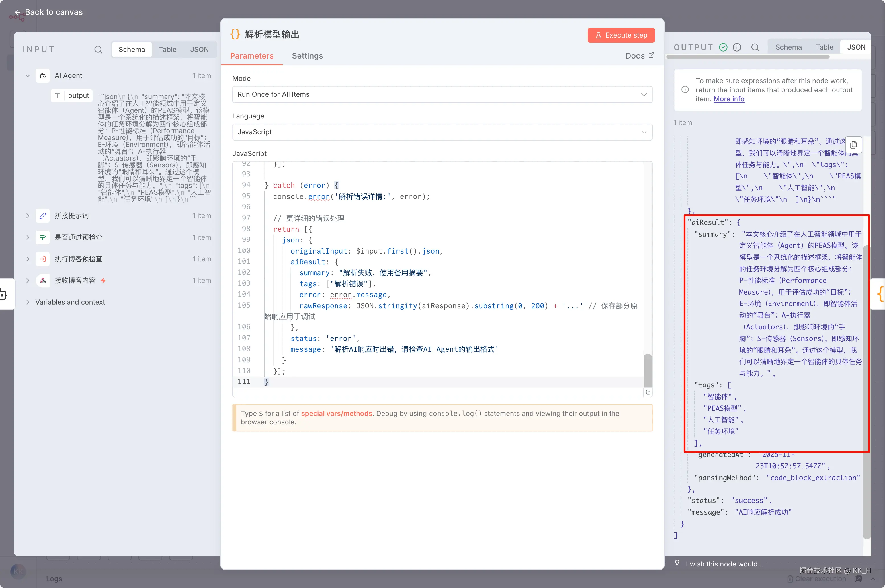Click the OUTPUT info circle icon
Viewport: 885px width, 588px height.
point(737,47)
